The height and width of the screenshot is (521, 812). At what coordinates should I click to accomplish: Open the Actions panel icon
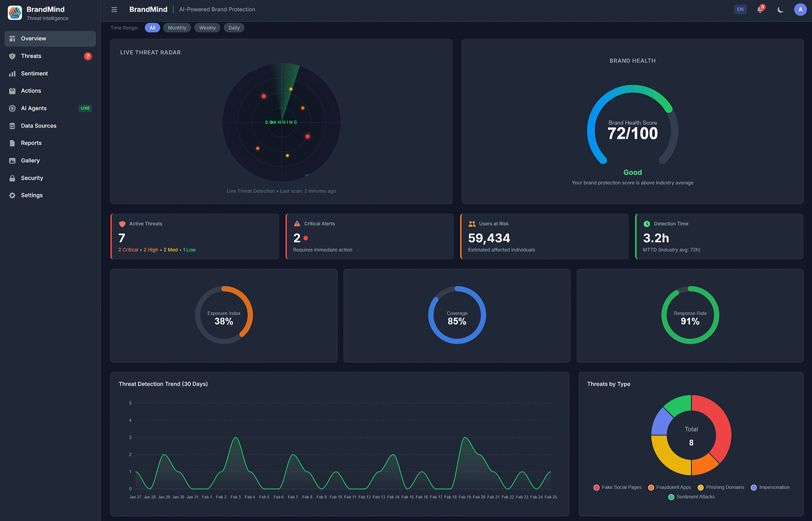12,91
